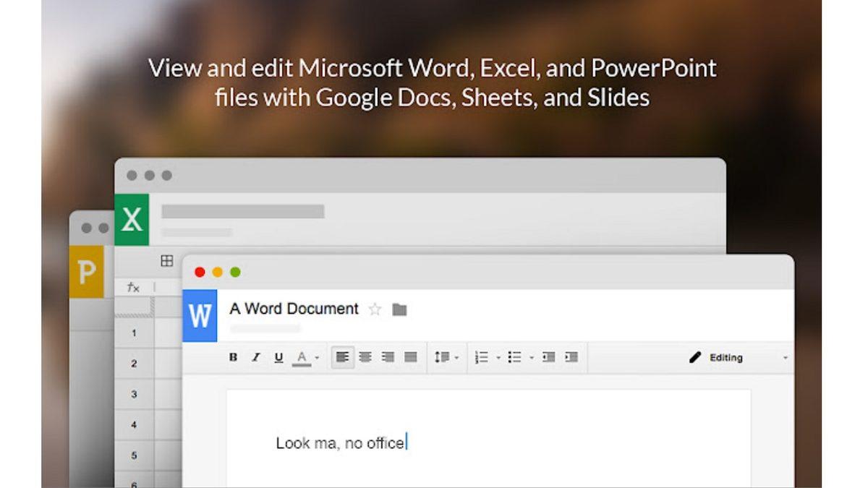The width and height of the screenshot is (868, 488).
Task: Select center alignment
Action: 366,356
